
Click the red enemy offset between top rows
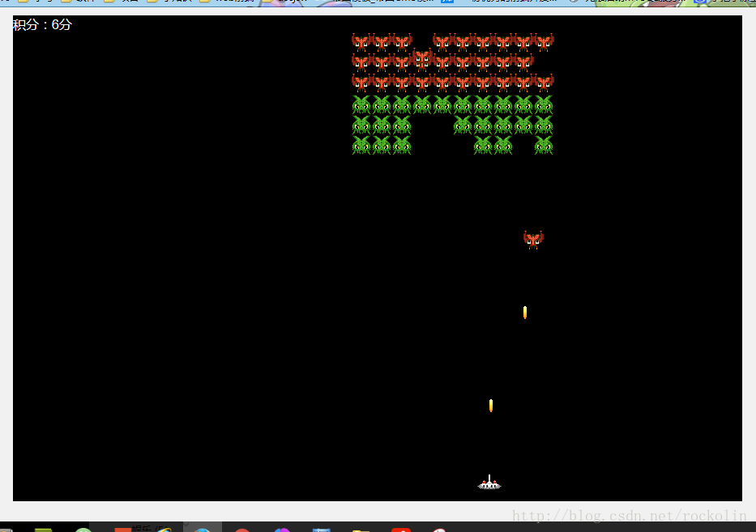pyautogui.click(x=422, y=57)
